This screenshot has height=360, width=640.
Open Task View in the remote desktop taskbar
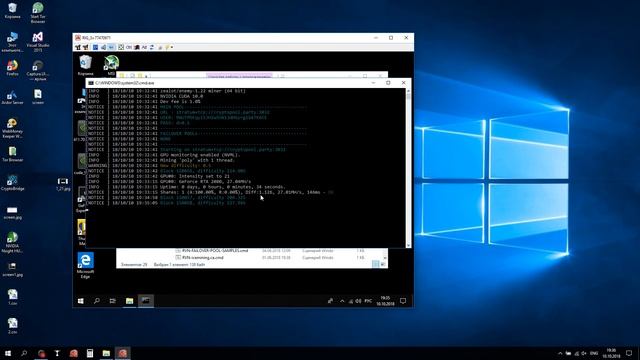(x=113, y=301)
